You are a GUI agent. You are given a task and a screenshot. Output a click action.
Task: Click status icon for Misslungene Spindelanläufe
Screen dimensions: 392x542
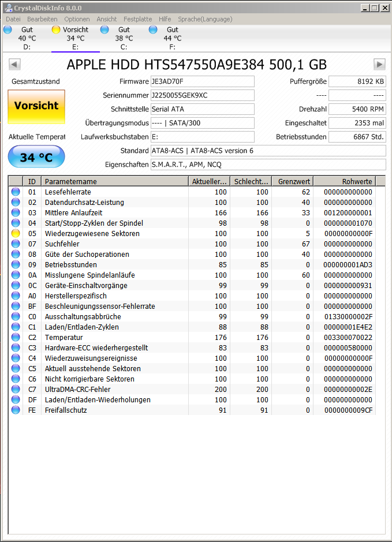click(16, 275)
